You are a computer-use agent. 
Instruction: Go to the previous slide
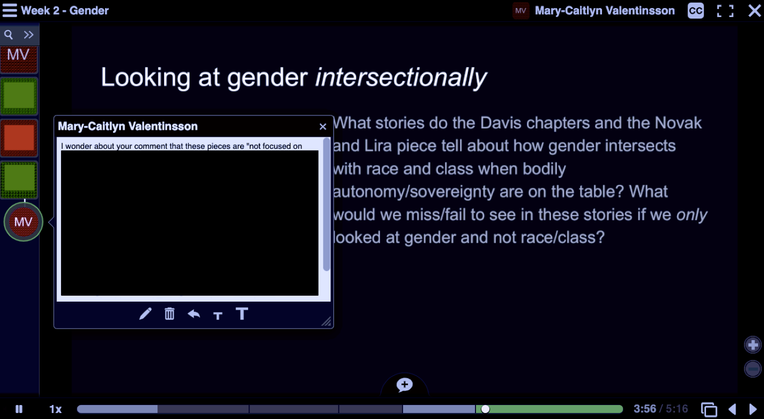pyautogui.click(x=732, y=409)
